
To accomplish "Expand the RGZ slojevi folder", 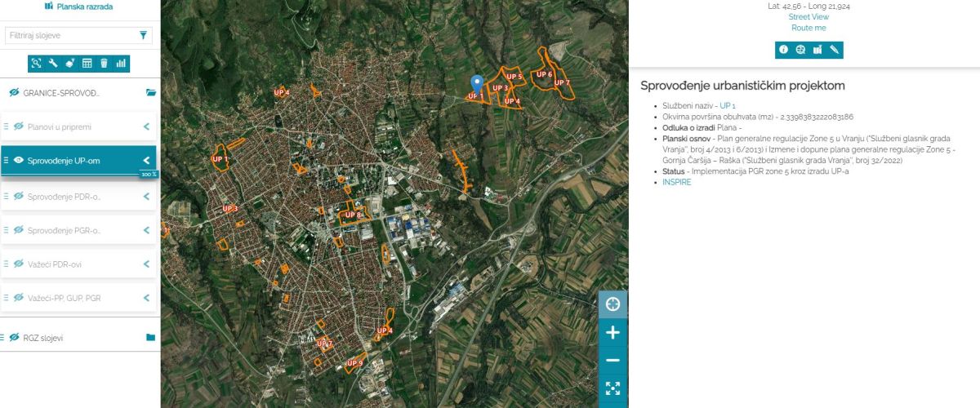I will point(150,337).
